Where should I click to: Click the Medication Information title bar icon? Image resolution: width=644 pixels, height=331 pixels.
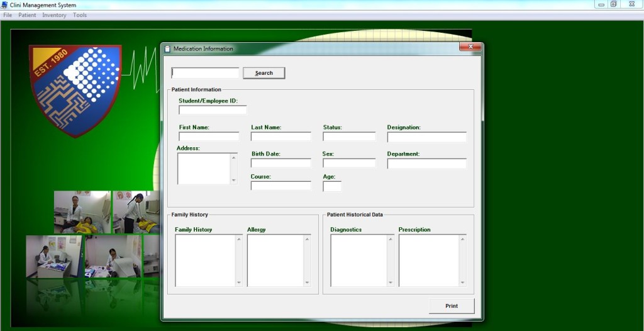[x=167, y=48]
